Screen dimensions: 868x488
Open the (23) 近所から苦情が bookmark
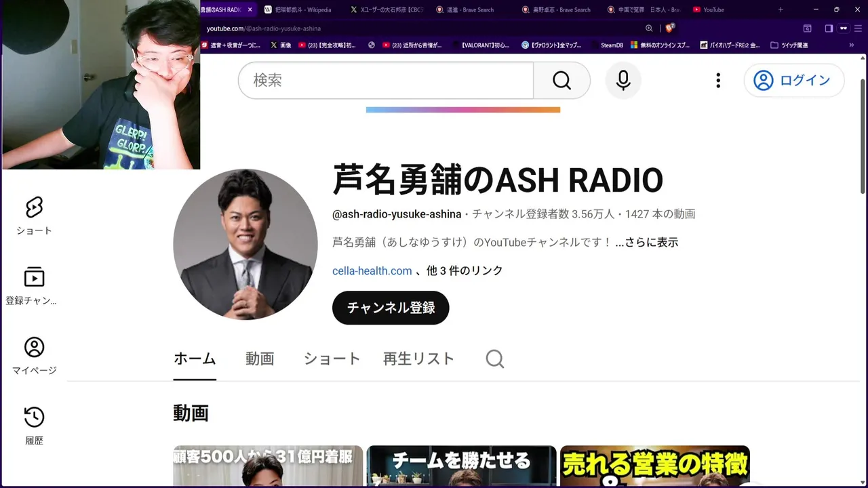click(x=412, y=45)
